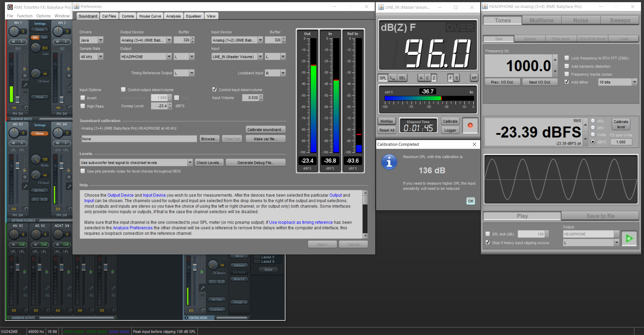Enable pink periodic noise for level checks
The width and height of the screenshot is (644, 335).
(83, 171)
